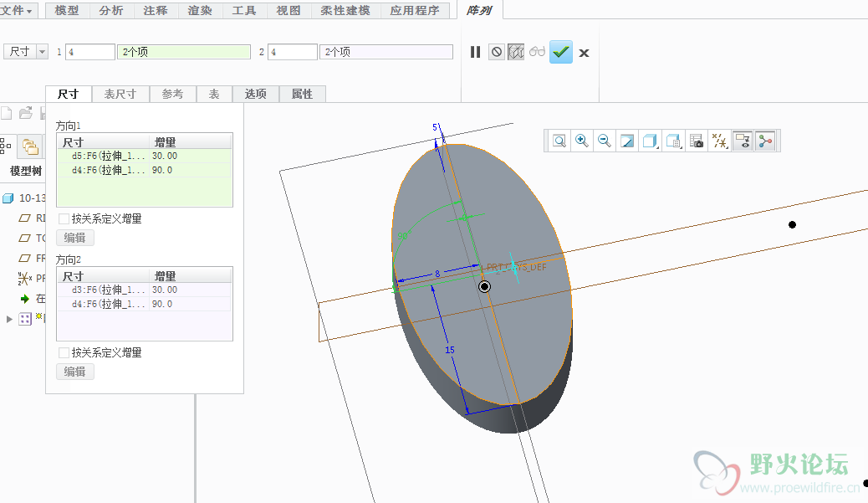The width and height of the screenshot is (868, 503).
Task: Click direction 2 '2个项' collector
Action: click(385, 52)
